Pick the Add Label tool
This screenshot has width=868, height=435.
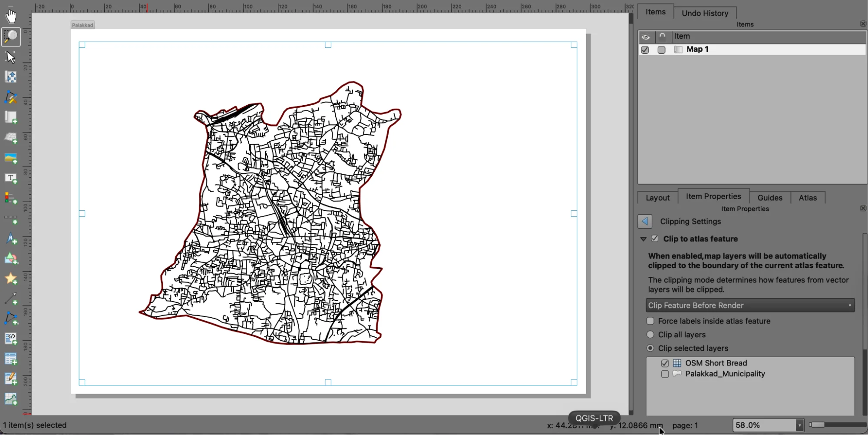(11, 178)
